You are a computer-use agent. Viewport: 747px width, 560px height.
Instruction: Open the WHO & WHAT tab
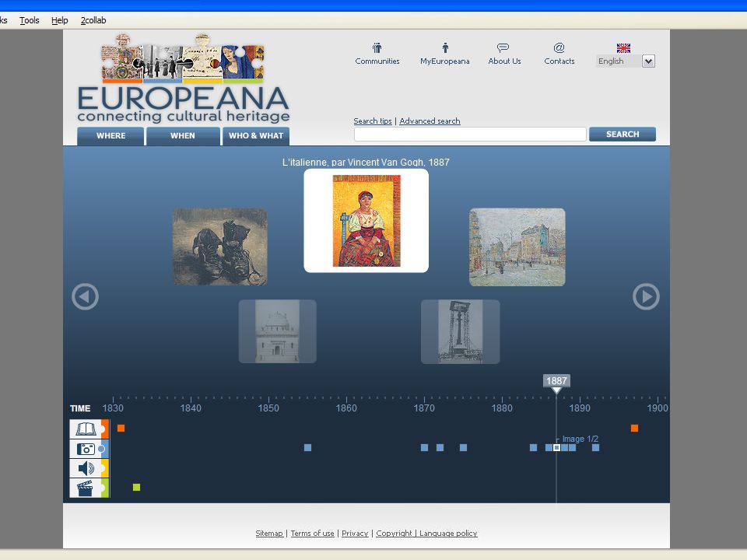(x=256, y=135)
